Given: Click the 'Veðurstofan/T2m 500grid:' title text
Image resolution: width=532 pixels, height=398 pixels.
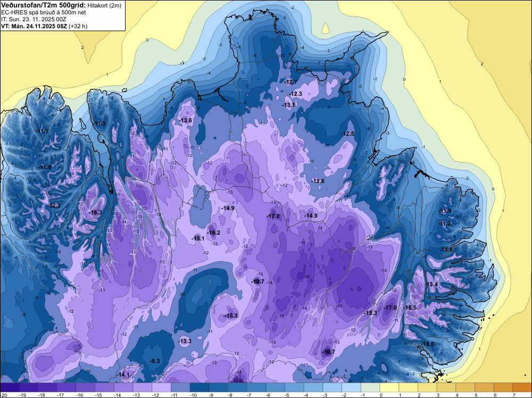Looking at the screenshot, I should [44, 5].
